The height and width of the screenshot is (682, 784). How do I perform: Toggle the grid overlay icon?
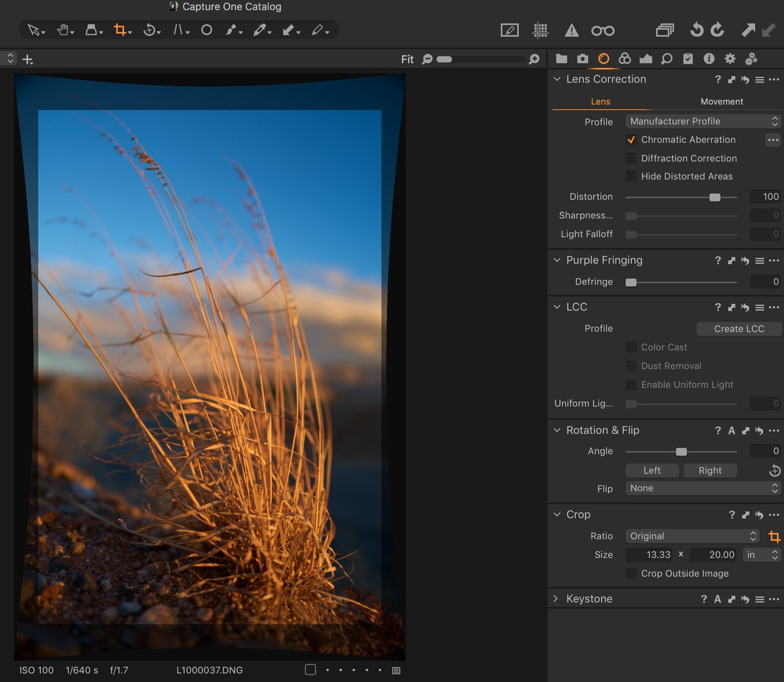coord(540,31)
